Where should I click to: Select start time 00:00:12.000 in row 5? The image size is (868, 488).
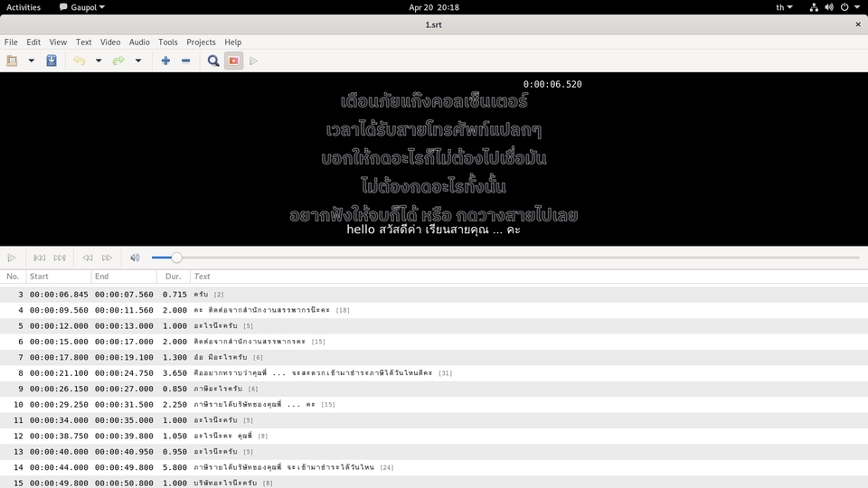[x=59, y=326]
